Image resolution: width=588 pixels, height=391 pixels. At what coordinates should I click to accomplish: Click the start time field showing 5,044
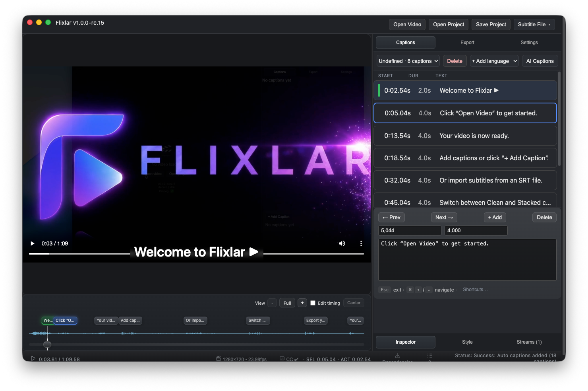pyautogui.click(x=410, y=230)
